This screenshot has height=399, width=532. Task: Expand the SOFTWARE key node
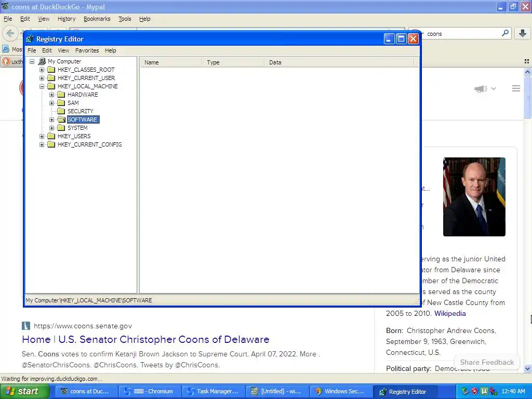point(51,120)
